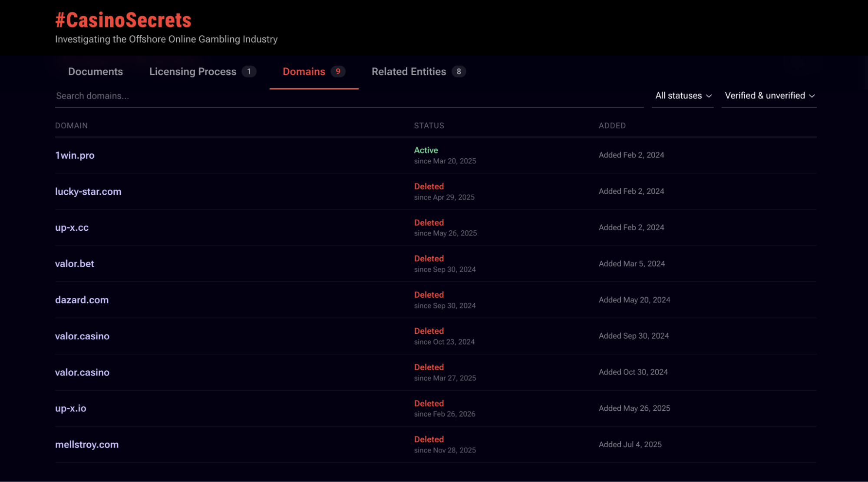Click "Added Oct 30, 2024" text
Viewport: 868px width, 482px height.
tap(633, 372)
